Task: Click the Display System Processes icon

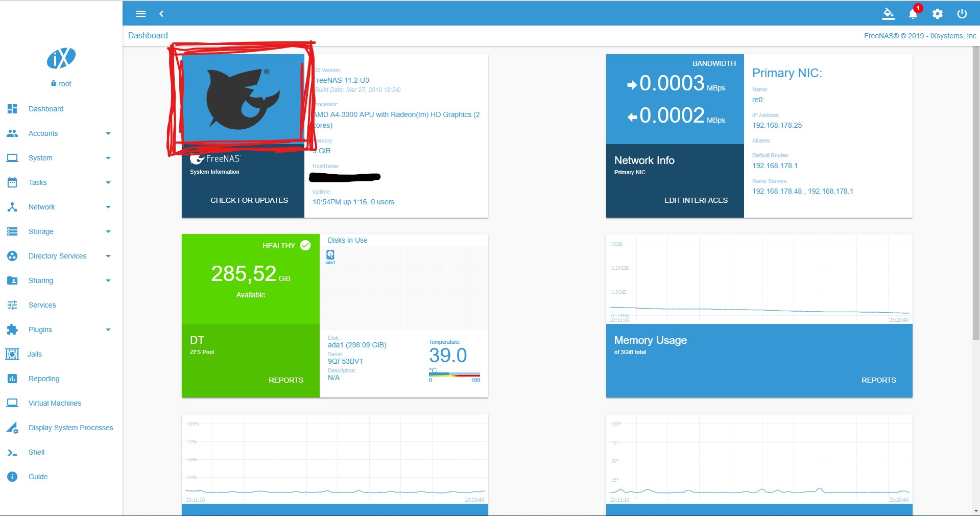Action: point(12,428)
